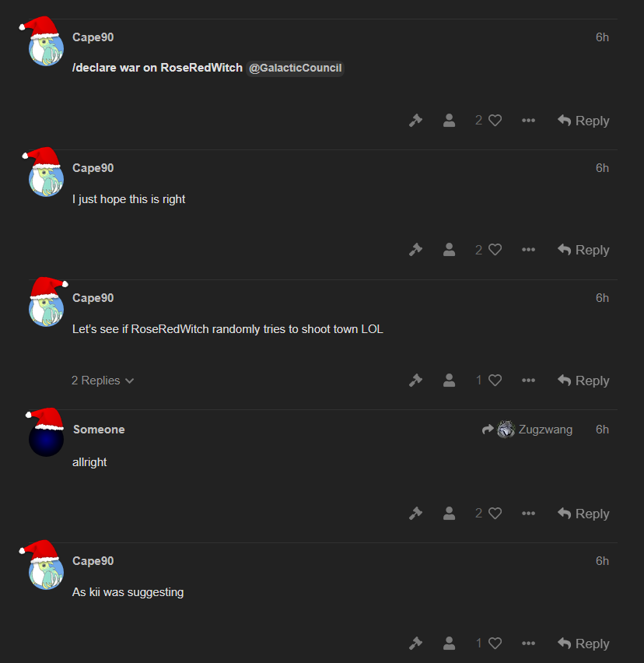Click person icon on 'As kii was suggesting' post
The width and height of the screenshot is (644, 663).
pos(450,644)
